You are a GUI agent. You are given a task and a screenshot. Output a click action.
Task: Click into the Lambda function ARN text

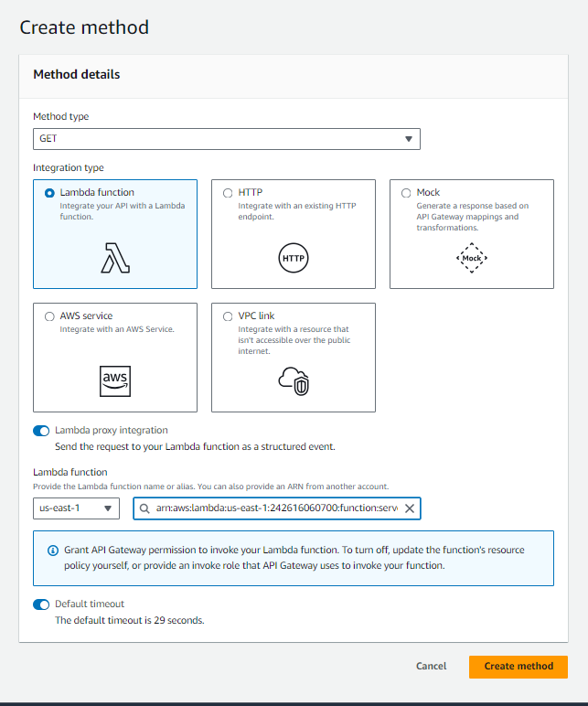pyautogui.click(x=274, y=508)
